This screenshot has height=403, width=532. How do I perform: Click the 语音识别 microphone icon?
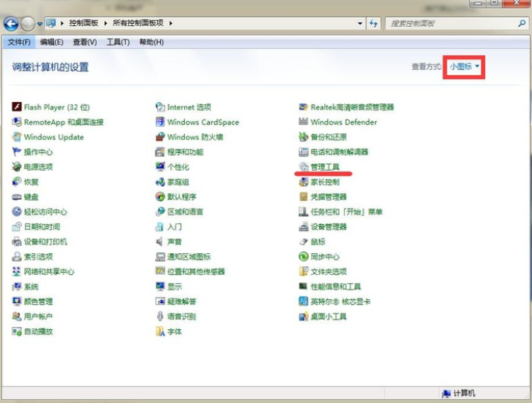tap(160, 316)
